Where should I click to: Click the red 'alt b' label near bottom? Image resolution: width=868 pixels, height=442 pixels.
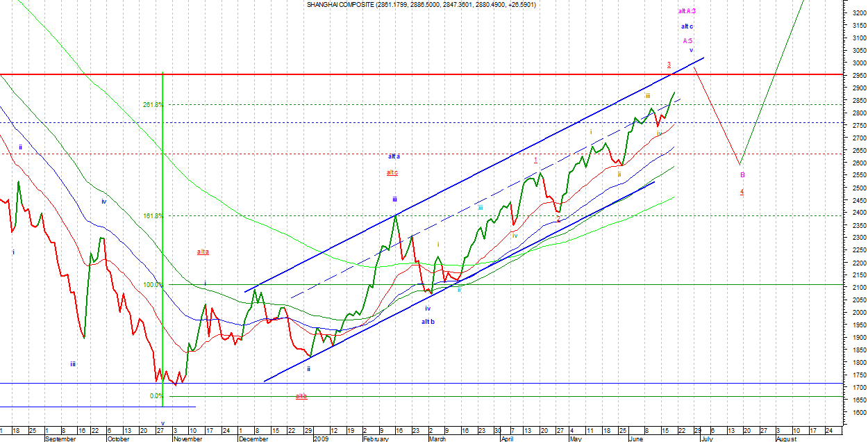(x=301, y=396)
